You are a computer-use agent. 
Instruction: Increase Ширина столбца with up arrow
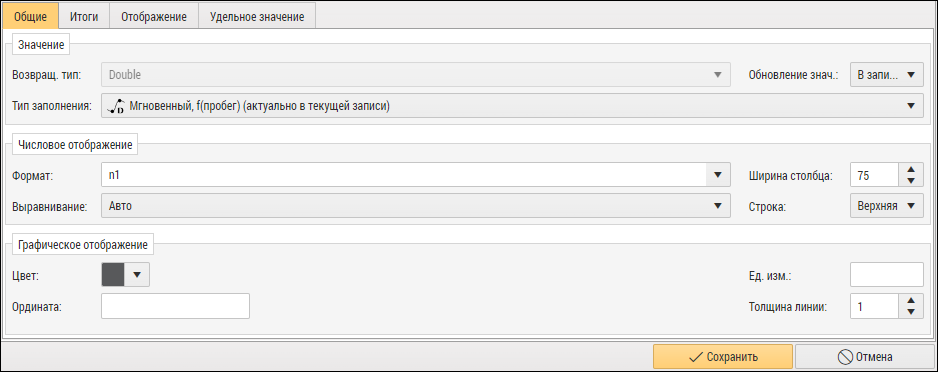click(x=911, y=170)
